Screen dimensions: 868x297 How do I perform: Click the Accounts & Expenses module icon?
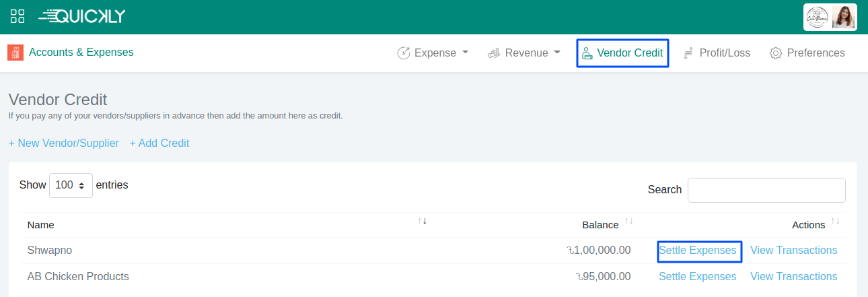point(15,53)
